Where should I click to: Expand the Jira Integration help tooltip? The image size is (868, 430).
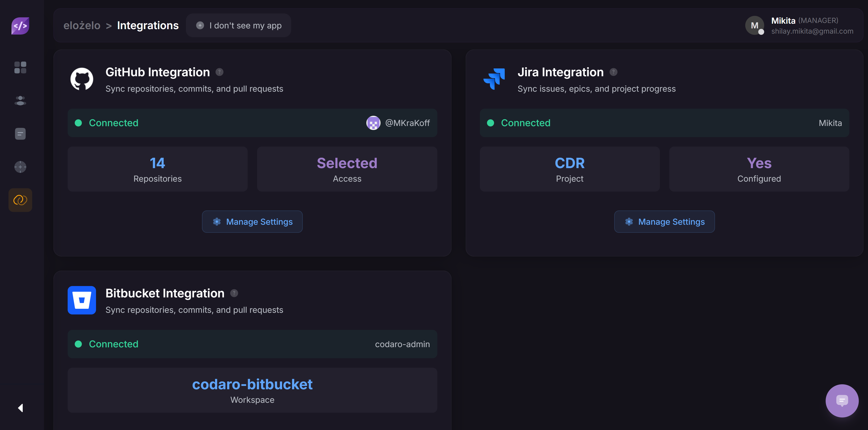point(614,72)
